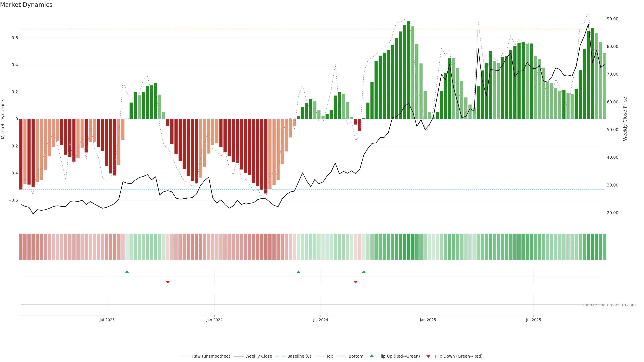Toggle the Flip Up (Red→Green) legend entry
The width and height of the screenshot is (644, 362).
[x=399, y=356]
